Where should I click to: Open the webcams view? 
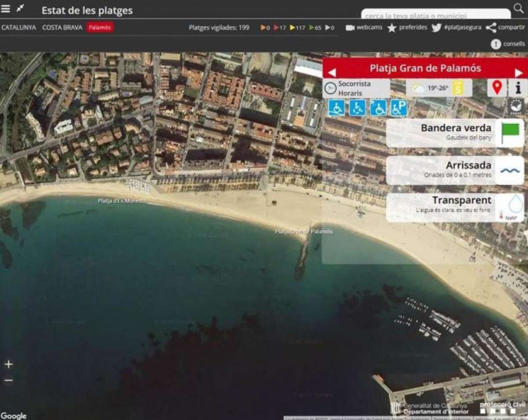[x=364, y=27]
